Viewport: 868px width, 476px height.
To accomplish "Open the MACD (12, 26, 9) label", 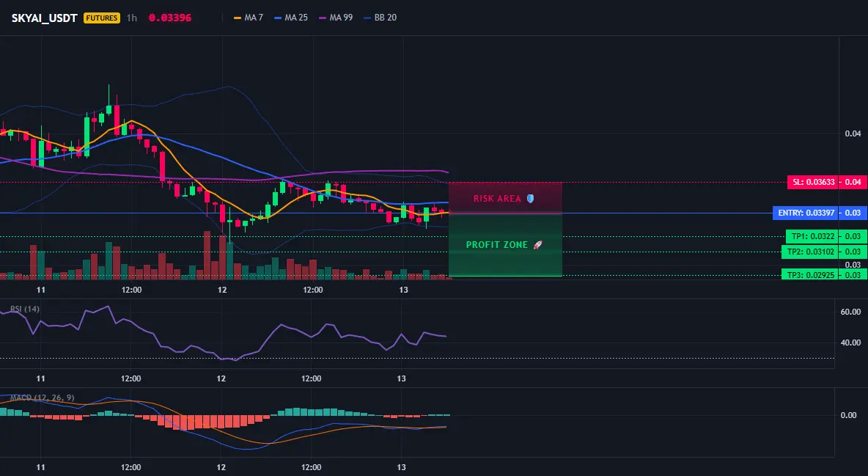I will coord(42,398).
